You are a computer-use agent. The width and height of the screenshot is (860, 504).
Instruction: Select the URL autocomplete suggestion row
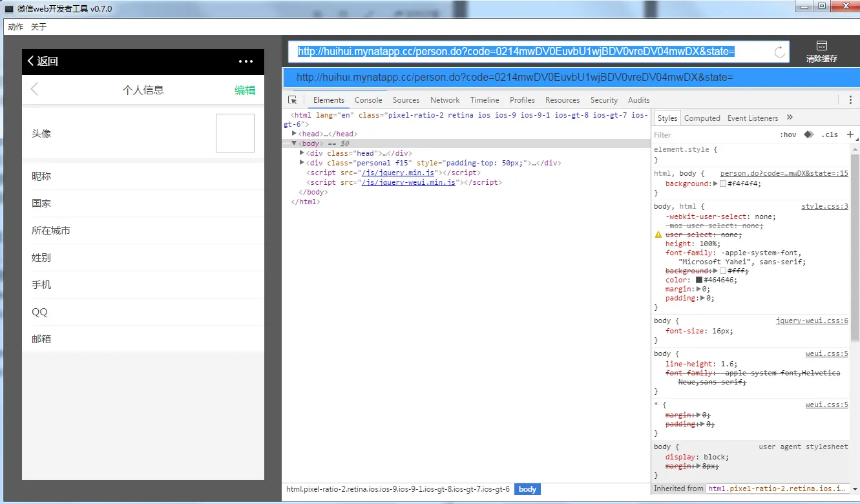[571, 77]
